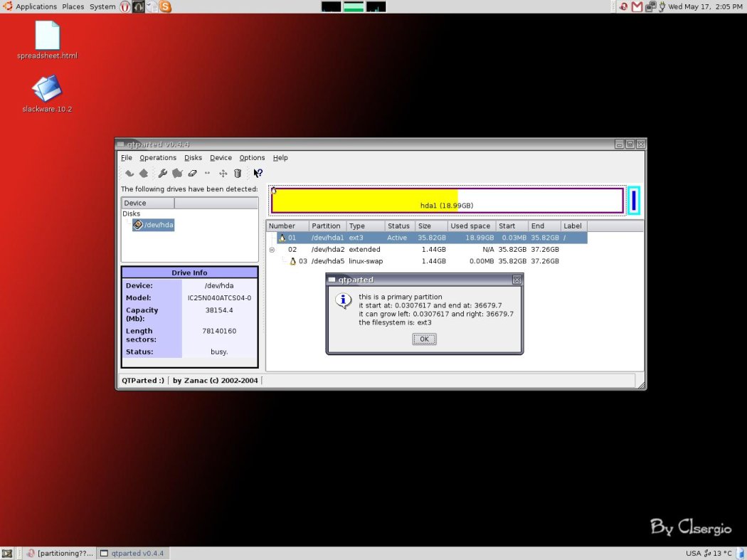Screen dimensions: 747x560
Task: Click the small cyan swap partition block
Action: click(x=634, y=201)
